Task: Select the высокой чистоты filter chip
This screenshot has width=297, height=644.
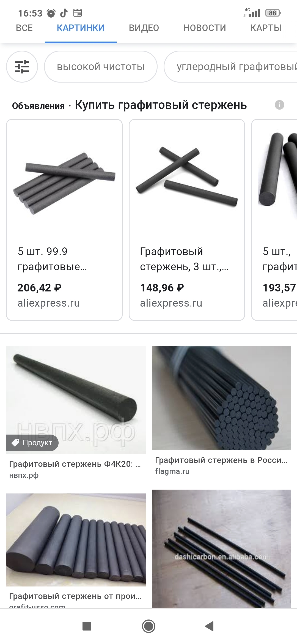Action: pyautogui.click(x=101, y=67)
